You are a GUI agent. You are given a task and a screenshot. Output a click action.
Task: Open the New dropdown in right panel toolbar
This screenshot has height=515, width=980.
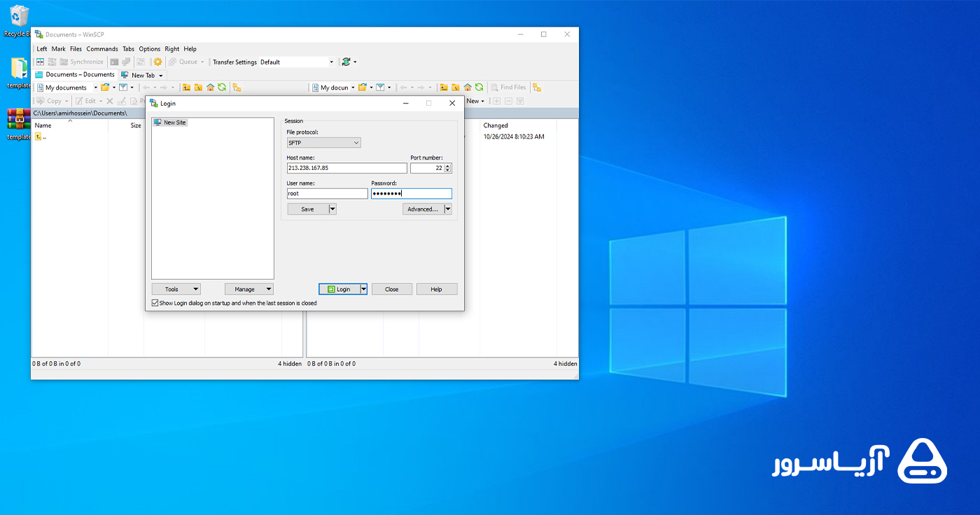(475, 101)
